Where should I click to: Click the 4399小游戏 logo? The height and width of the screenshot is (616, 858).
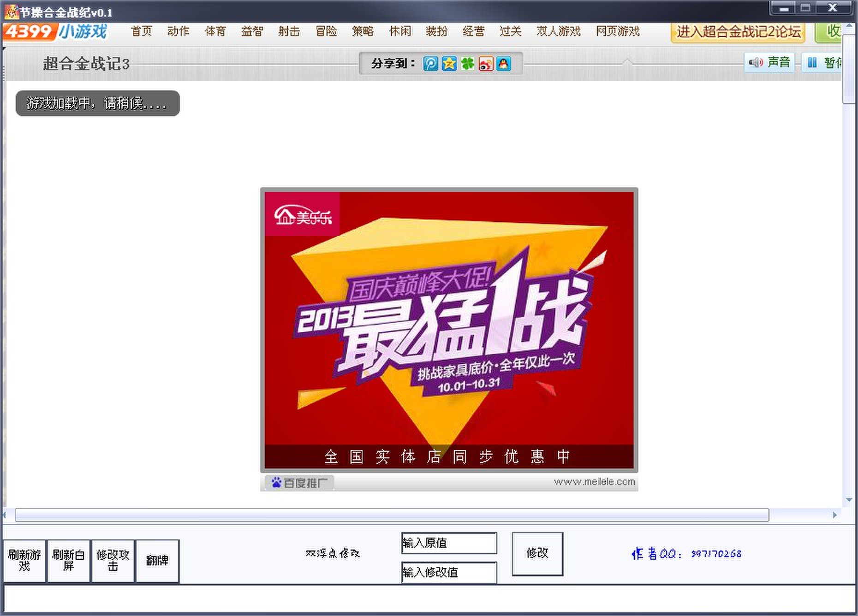[55, 31]
